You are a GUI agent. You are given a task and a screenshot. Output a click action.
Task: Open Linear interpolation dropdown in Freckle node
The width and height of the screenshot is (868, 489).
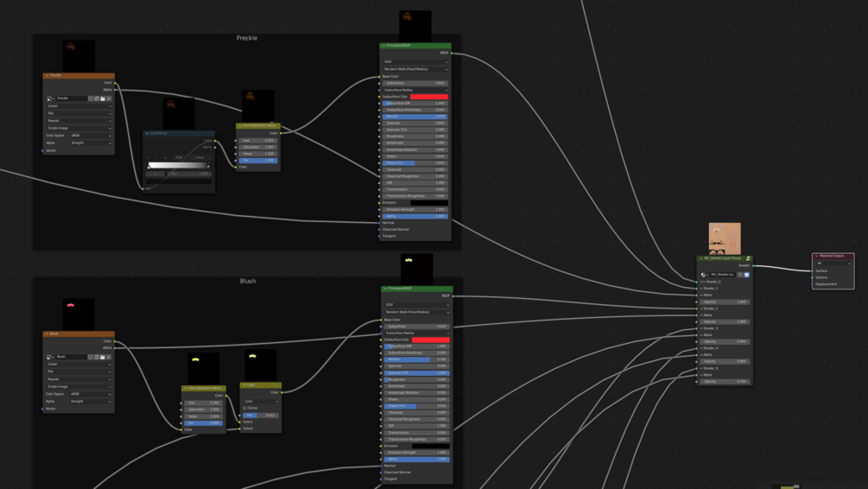click(79, 105)
